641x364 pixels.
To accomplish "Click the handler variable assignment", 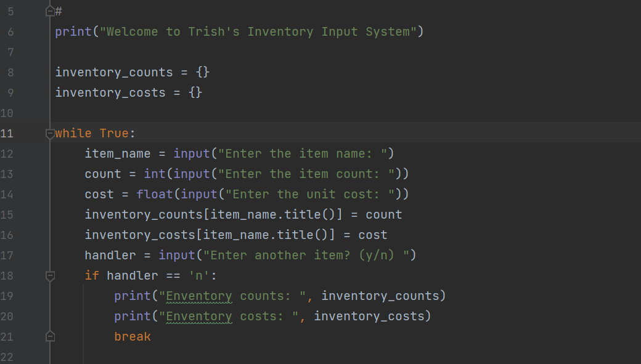I will [x=110, y=255].
